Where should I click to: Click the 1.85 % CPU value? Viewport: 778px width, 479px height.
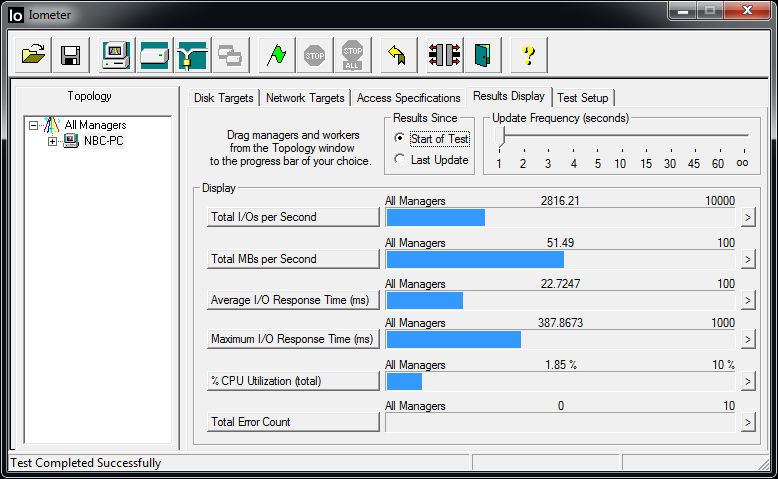(x=561, y=365)
